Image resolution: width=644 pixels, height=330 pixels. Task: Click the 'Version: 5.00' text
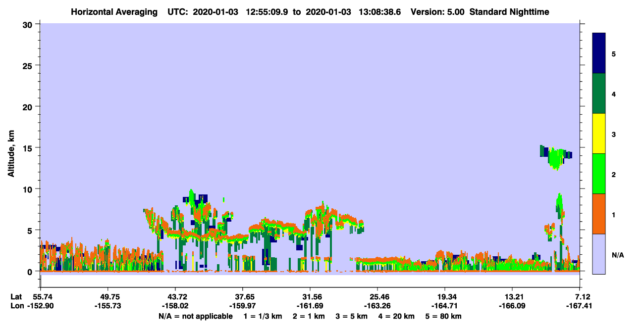437,12
